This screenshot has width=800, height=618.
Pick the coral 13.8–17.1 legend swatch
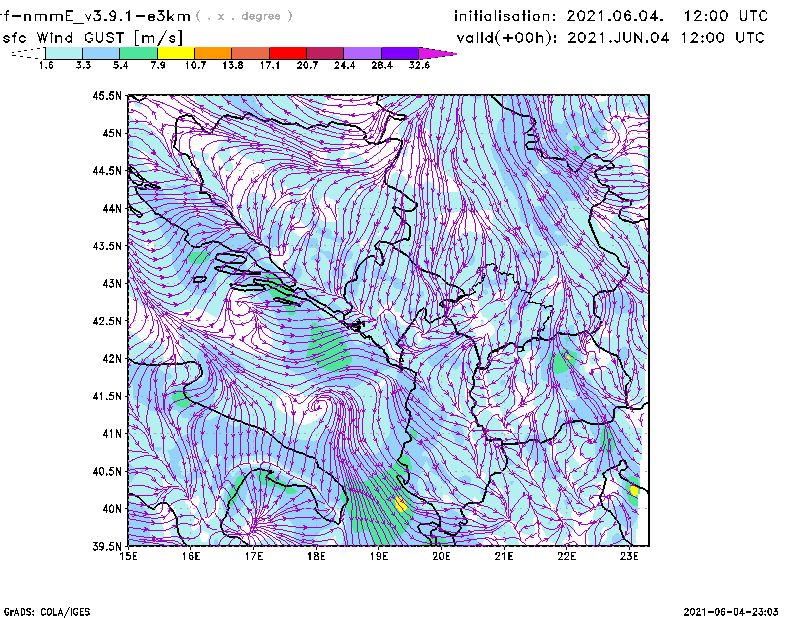250,53
